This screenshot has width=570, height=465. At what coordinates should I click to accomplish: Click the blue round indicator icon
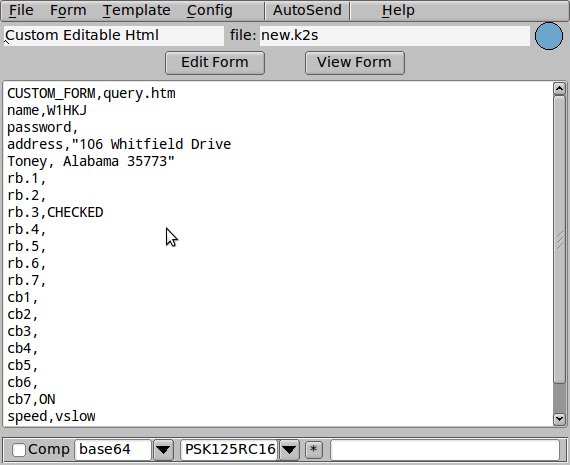point(549,36)
